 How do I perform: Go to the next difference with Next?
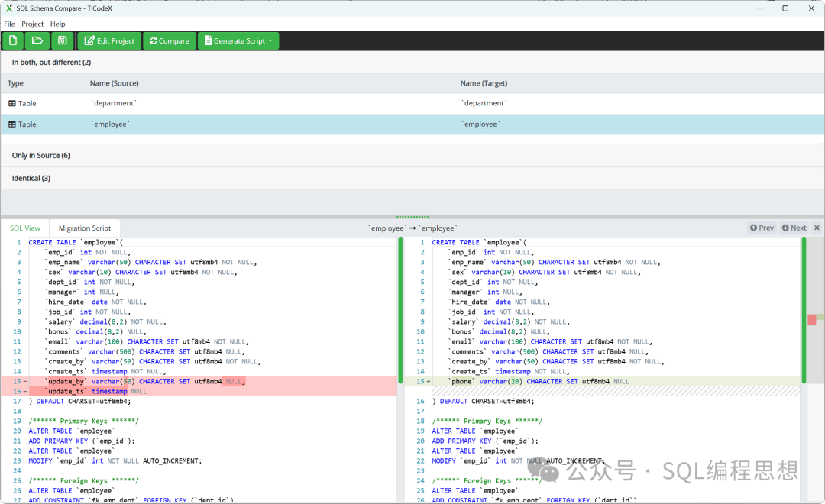coord(794,228)
